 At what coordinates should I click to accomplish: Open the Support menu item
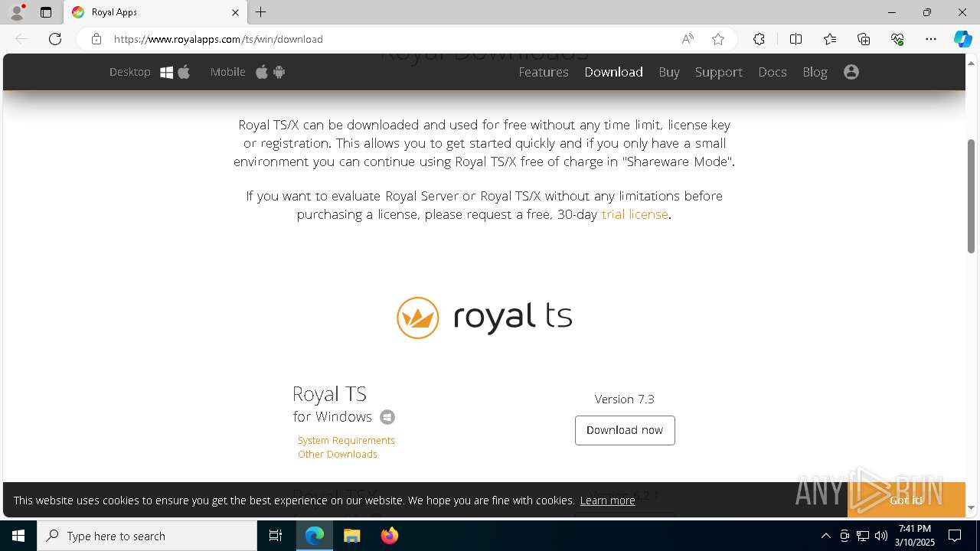tap(719, 72)
